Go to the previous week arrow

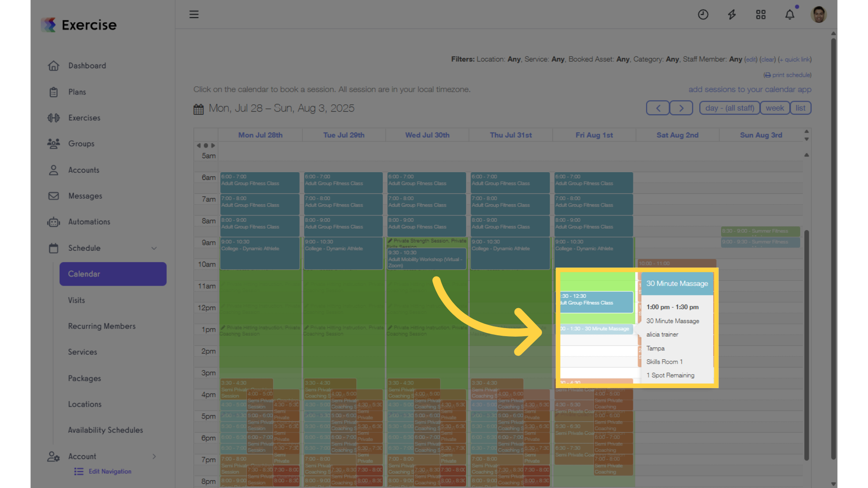point(658,108)
